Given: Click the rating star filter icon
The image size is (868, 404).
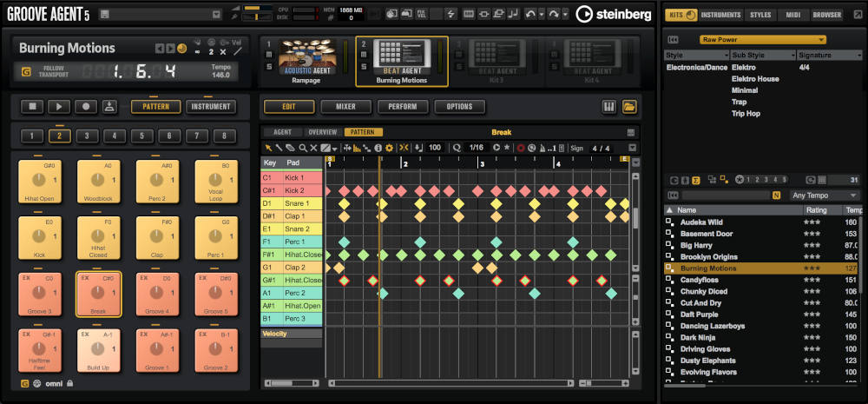Looking at the screenshot, I should (x=739, y=180).
